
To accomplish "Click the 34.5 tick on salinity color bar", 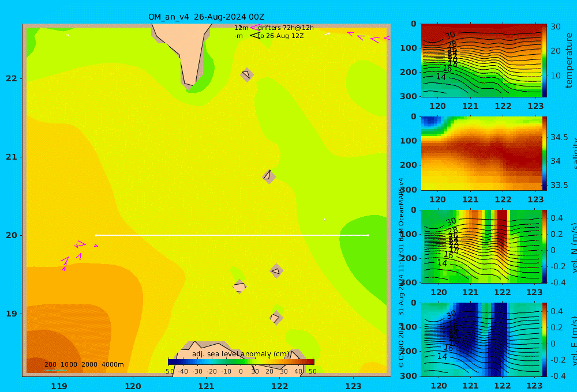I will tap(559, 137).
